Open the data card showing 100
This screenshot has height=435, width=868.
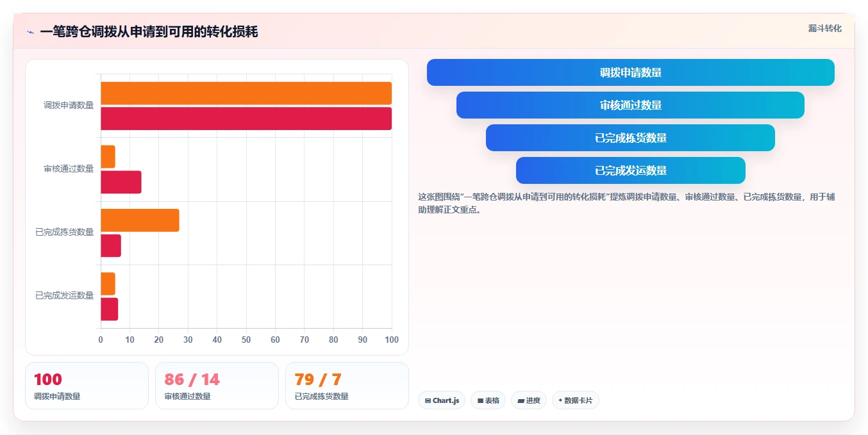coord(87,386)
